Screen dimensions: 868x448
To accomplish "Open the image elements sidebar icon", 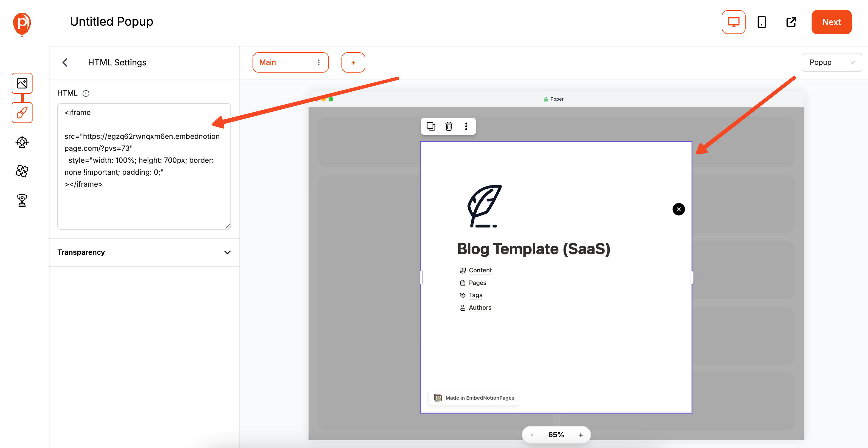I will [22, 83].
